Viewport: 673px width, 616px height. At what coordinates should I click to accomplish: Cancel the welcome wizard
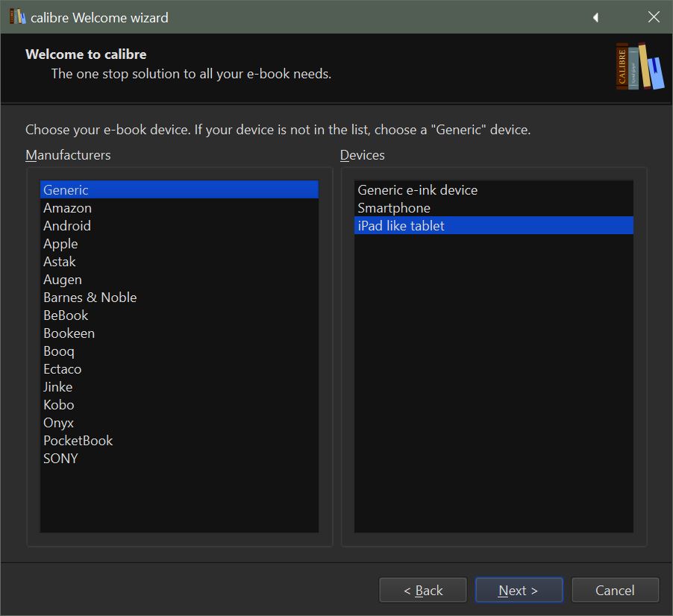[615, 590]
